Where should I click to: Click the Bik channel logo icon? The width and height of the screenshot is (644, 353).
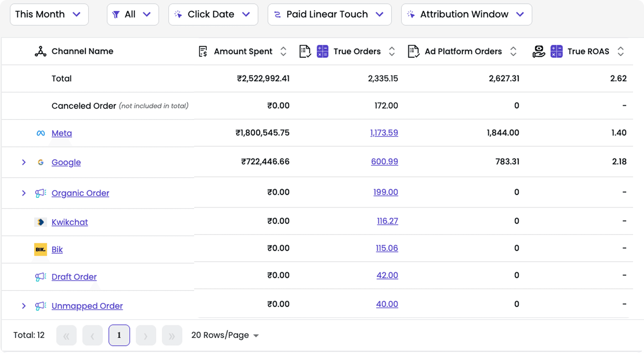[x=41, y=249]
